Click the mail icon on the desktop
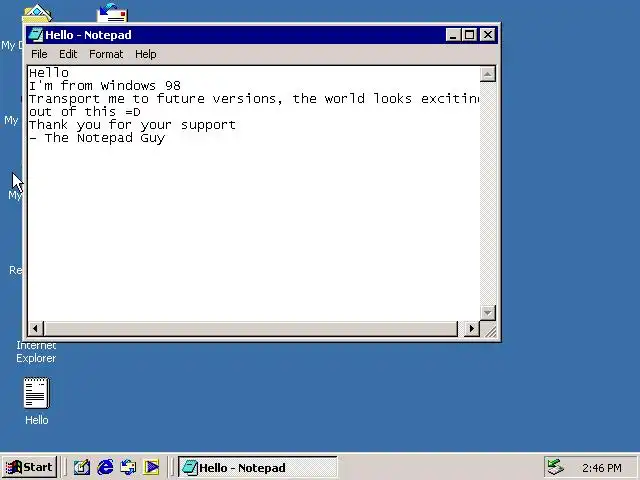The image size is (640, 480). click(112, 13)
